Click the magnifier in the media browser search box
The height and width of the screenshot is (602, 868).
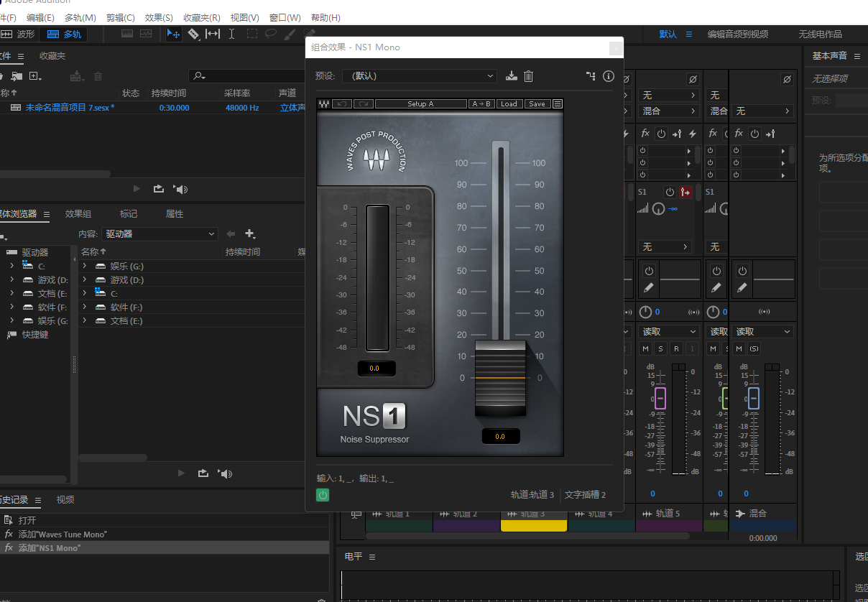pyautogui.click(x=198, y=75)
